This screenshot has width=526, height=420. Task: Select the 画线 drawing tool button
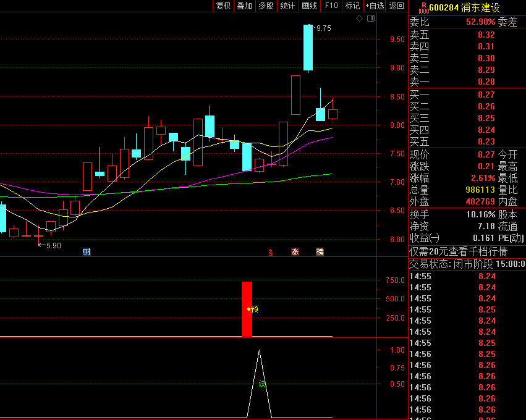coord(309,6)
